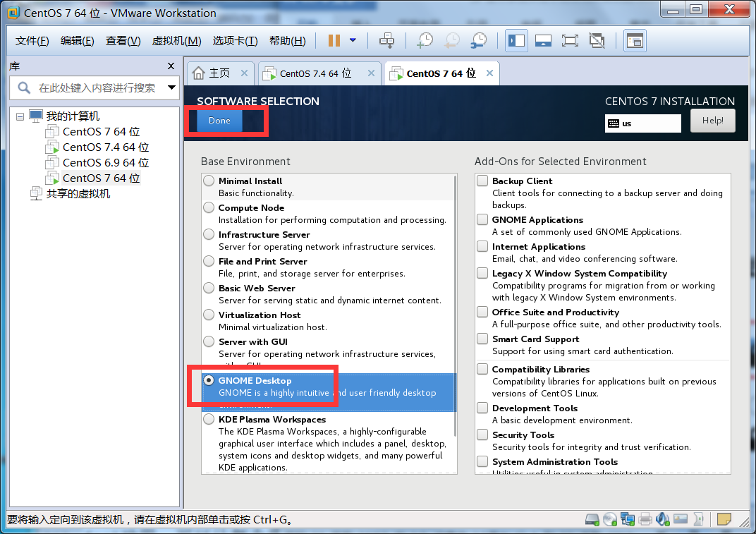
Task: Enable the Backup Client add-on checkbox
Action: click(x=482, y=181)
